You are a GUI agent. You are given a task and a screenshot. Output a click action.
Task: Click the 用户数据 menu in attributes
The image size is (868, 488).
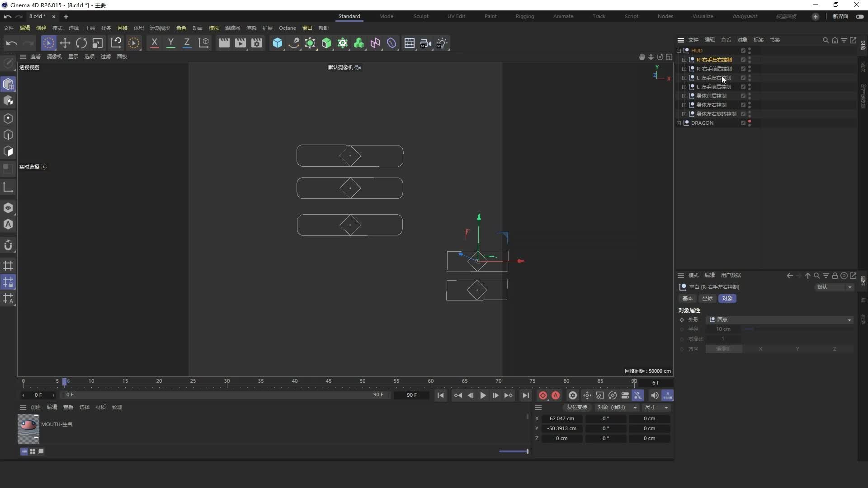point(731,276)
